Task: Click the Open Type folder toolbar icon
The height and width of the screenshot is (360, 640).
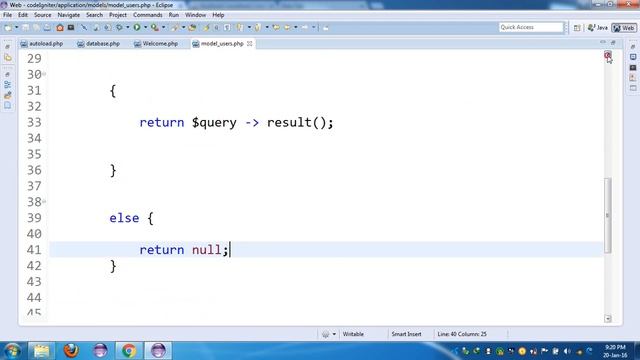Action: coord(192,28)
